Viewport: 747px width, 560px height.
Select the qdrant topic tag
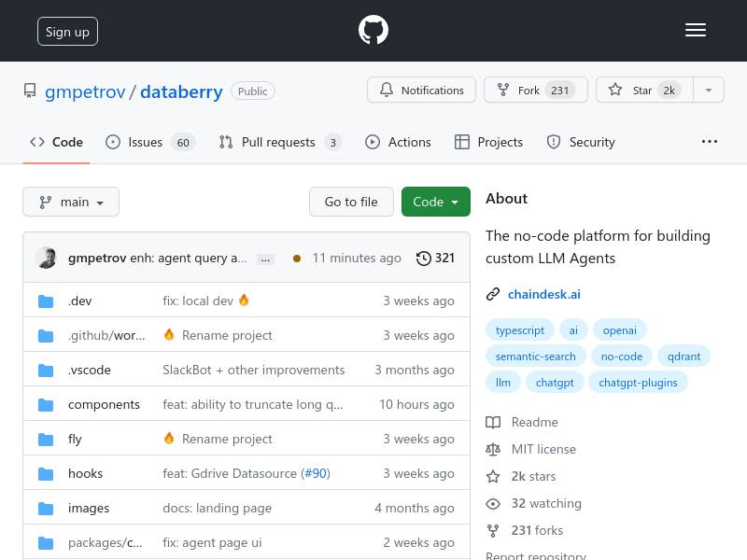(x=684, y=357)
